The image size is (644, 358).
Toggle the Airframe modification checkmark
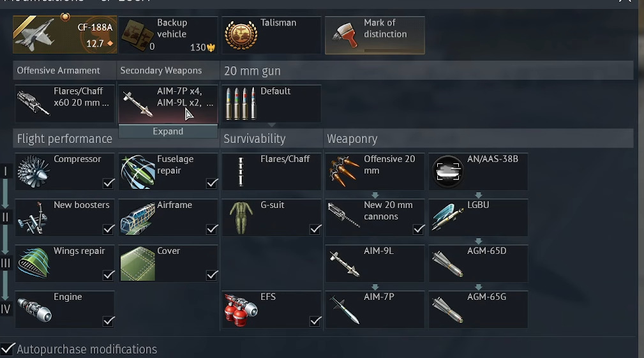pyautogui.click(x=212, y=229)
